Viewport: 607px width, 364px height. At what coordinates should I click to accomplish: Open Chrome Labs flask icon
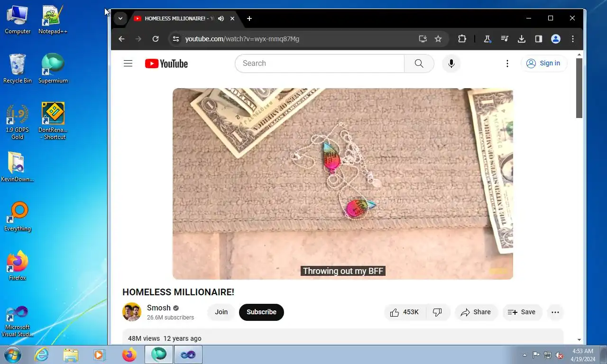coord(487,39)
